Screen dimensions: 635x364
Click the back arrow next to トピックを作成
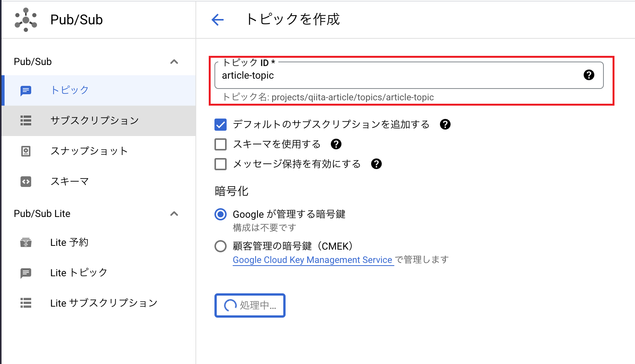point(217,20)
